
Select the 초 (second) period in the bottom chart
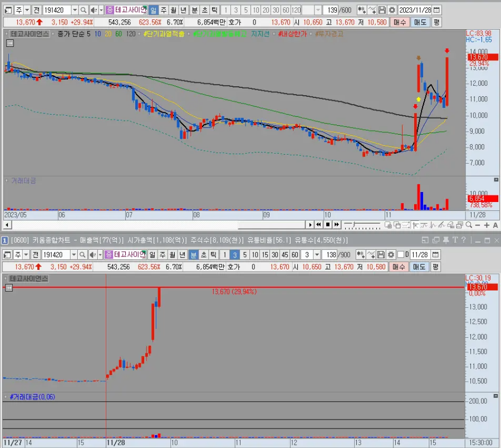point(204,255)
